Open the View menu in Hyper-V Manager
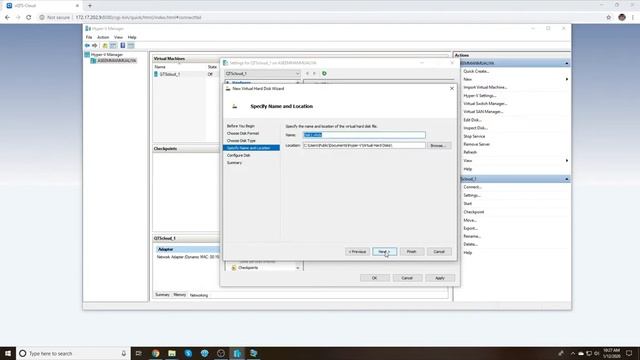 coord(118,37)
